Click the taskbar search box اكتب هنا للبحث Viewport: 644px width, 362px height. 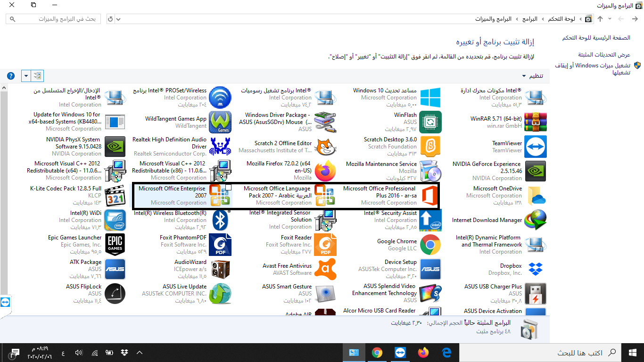(x=540, y=353)
